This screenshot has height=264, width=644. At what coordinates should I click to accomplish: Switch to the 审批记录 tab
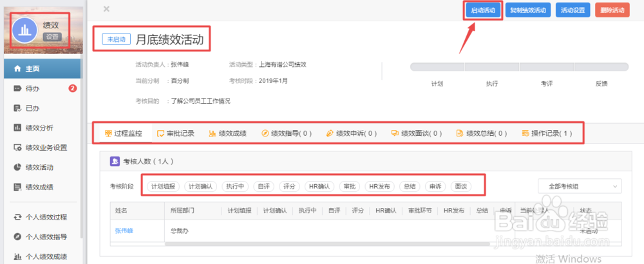tap(176, 133)
